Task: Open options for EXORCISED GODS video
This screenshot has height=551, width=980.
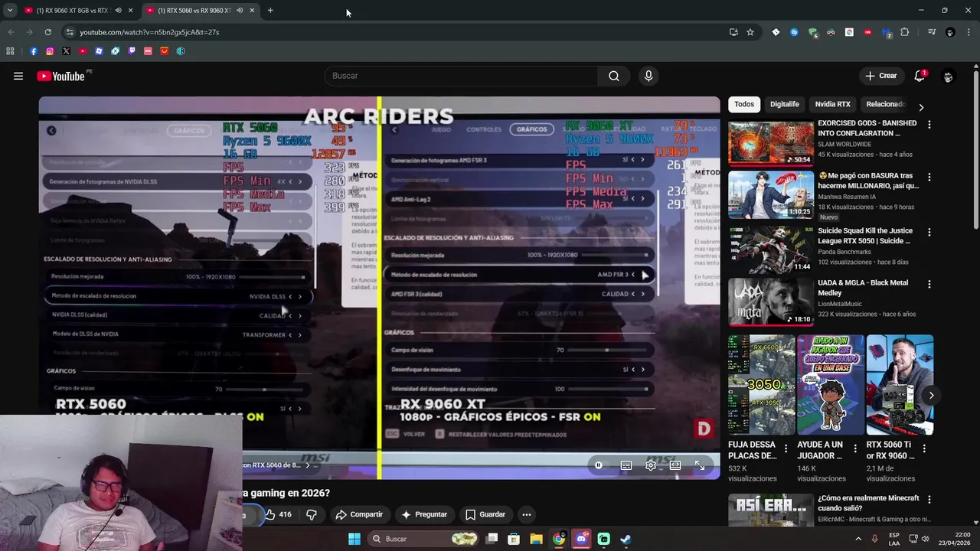Action: 929,124
